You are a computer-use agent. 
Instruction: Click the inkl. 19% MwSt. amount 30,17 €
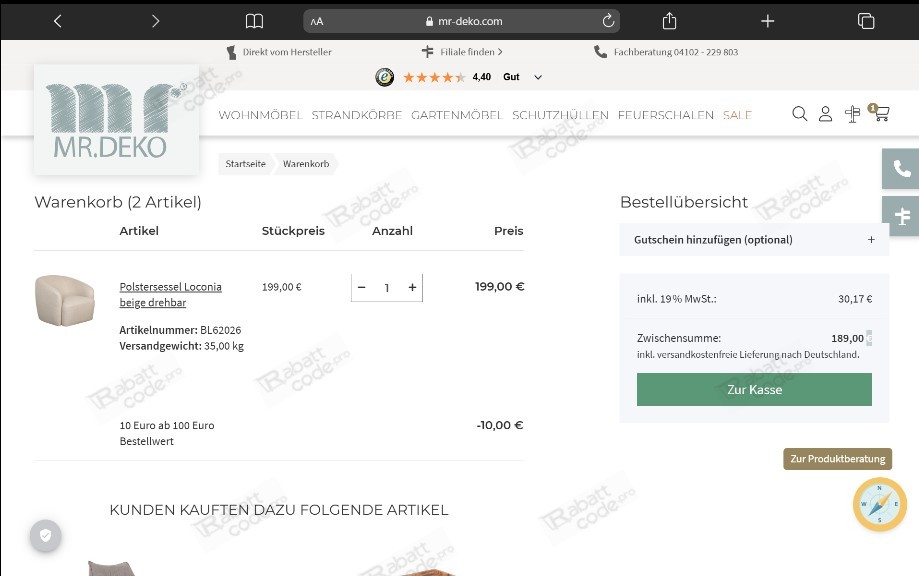click(x=855, y=299)
